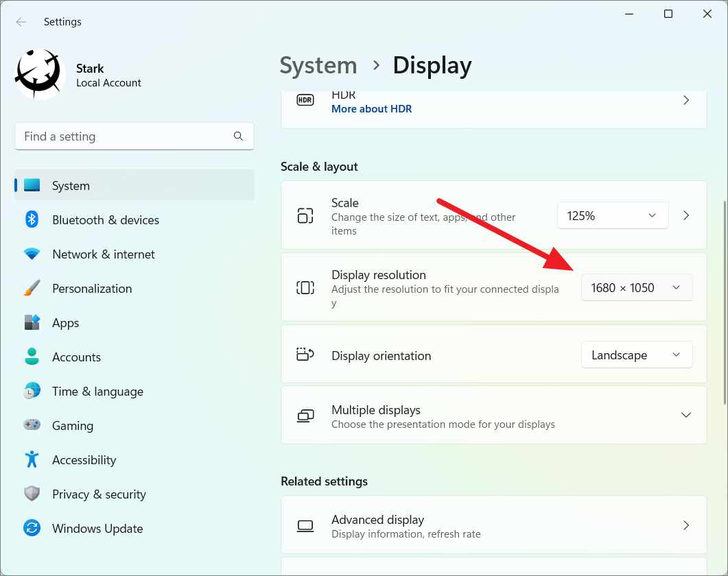Image resolution: width=728 pixels, height=576 pixels.
Task: Open Advanced display settings
Action: tap(494, 525)
